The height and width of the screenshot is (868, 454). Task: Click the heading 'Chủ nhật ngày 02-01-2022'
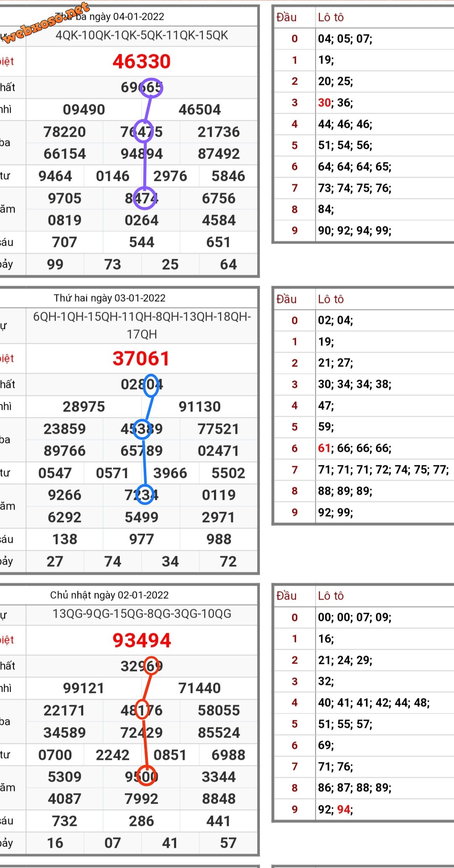coord(109,595)
